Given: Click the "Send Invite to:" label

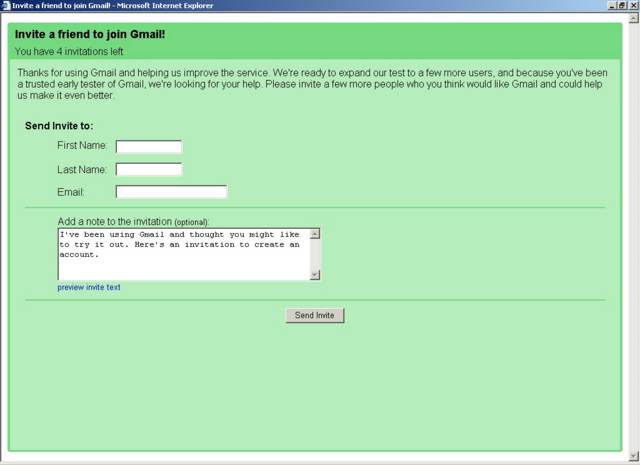Looking at the screenshot, I should pos(59,126).
